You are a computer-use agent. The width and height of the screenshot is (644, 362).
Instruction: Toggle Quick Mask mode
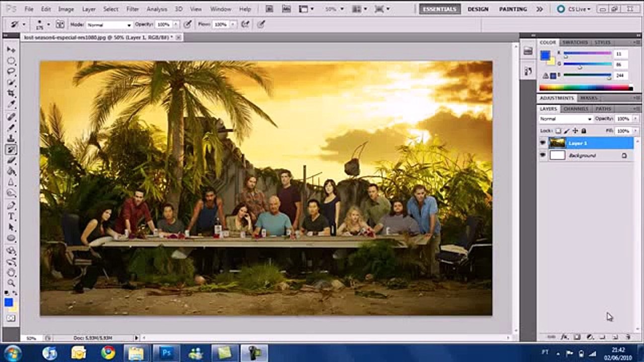11,318
